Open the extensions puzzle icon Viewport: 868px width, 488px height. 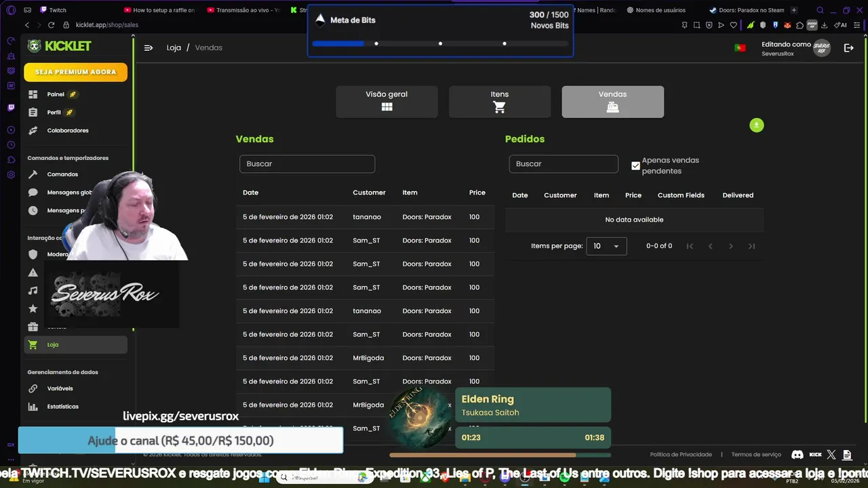800,25
